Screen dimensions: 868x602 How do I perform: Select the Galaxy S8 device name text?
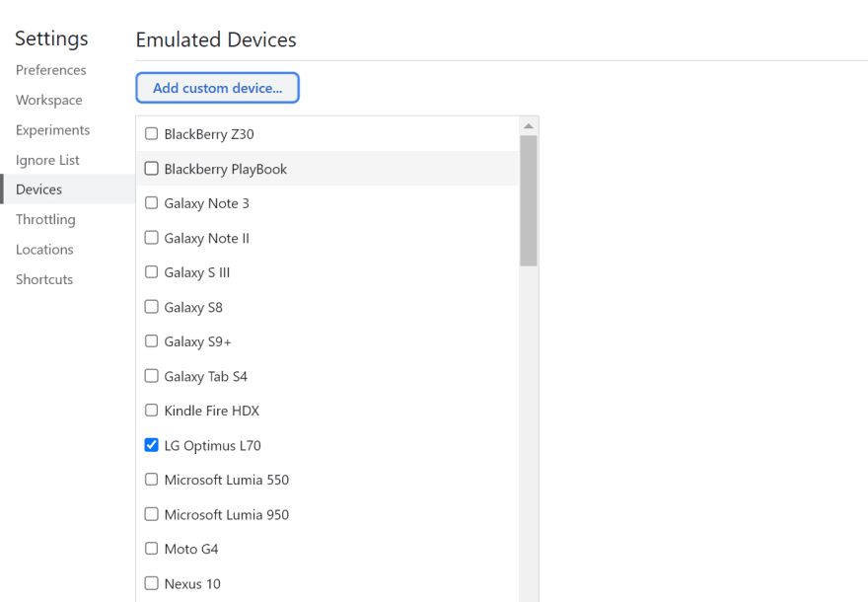(193, 307)
